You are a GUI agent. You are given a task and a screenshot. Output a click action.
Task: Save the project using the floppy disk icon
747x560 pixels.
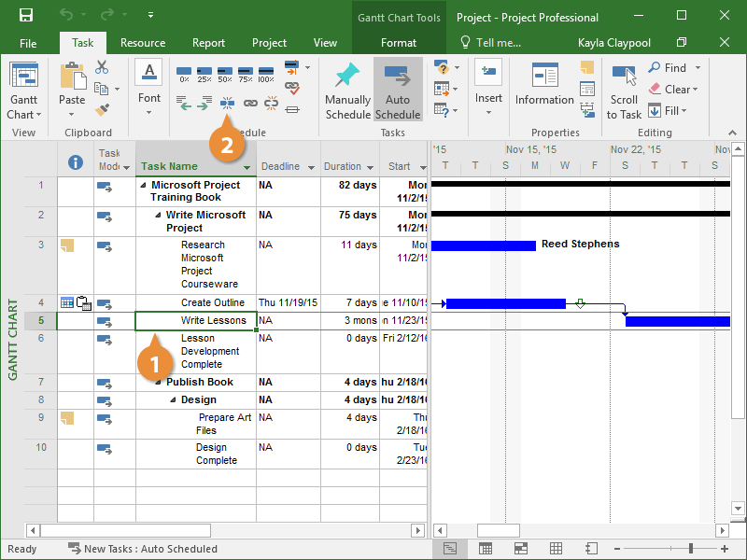coord(26,16)
